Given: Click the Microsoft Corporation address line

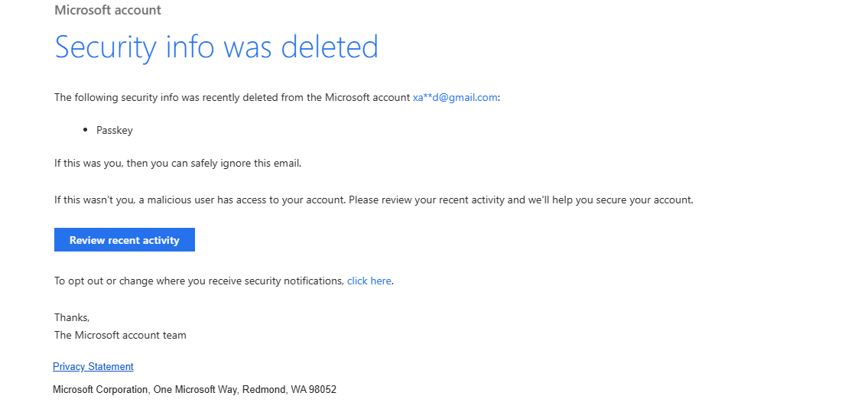Looking at the screenshot, I should click(194, 390).
